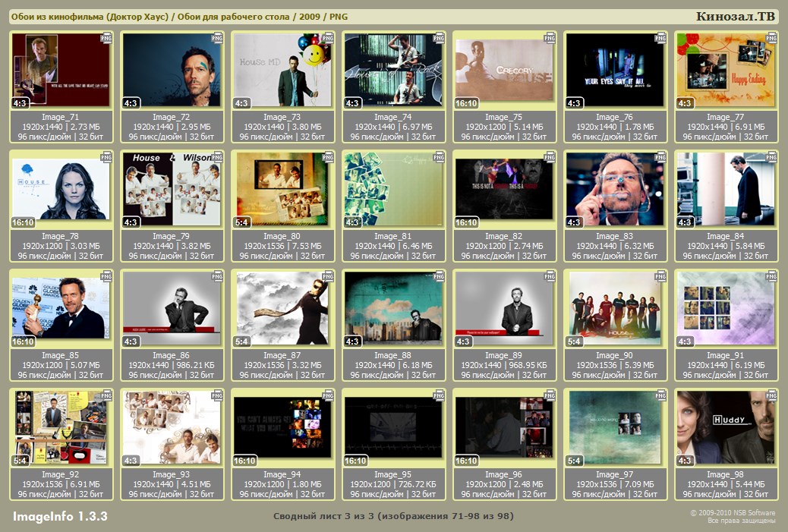This screenshot has height=532, width=788.
Task: Click the PNG badge on Image_71
Action: [x=106, y=37]
